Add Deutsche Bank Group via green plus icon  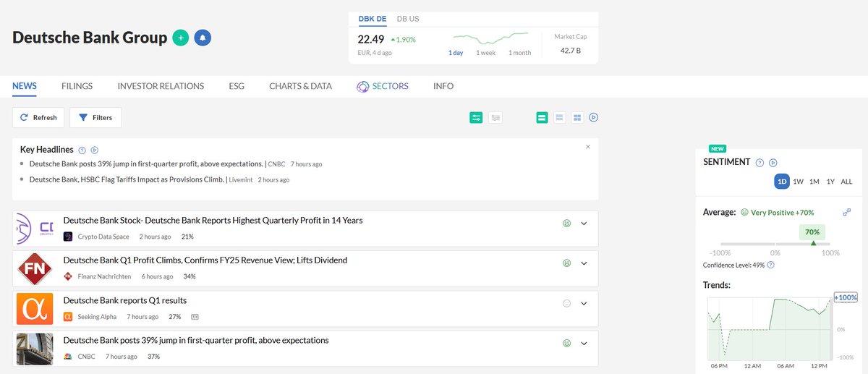click(181, 38)
